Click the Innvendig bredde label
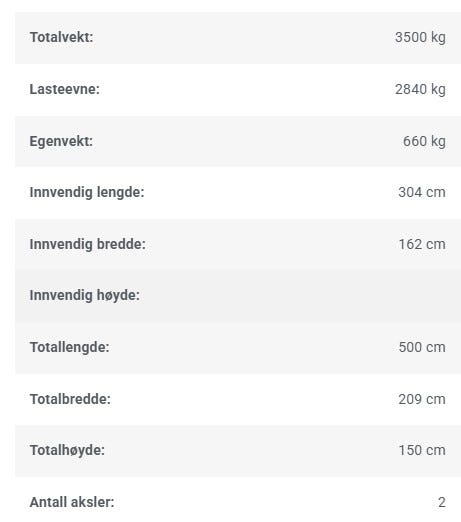The height and width of the screenshot is (522, 461). tap(87, 244)
